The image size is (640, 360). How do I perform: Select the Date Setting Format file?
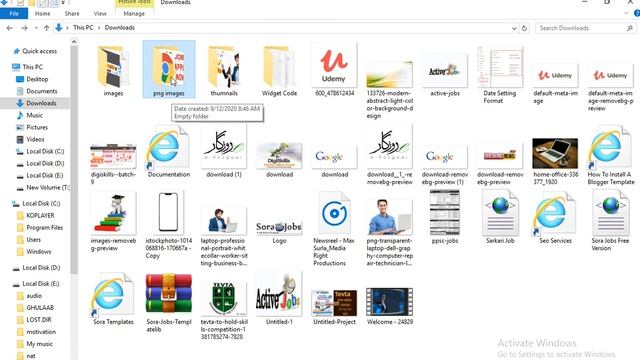[x=500, y=75]
